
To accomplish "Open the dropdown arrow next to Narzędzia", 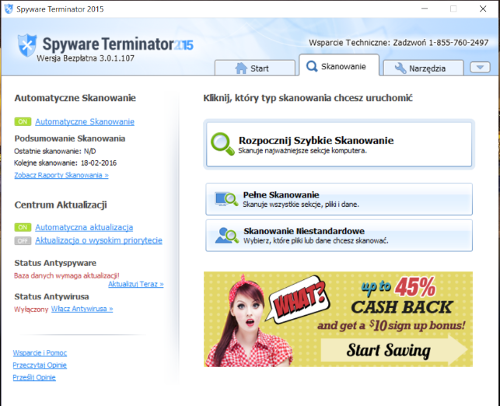I will click(480, 67).
